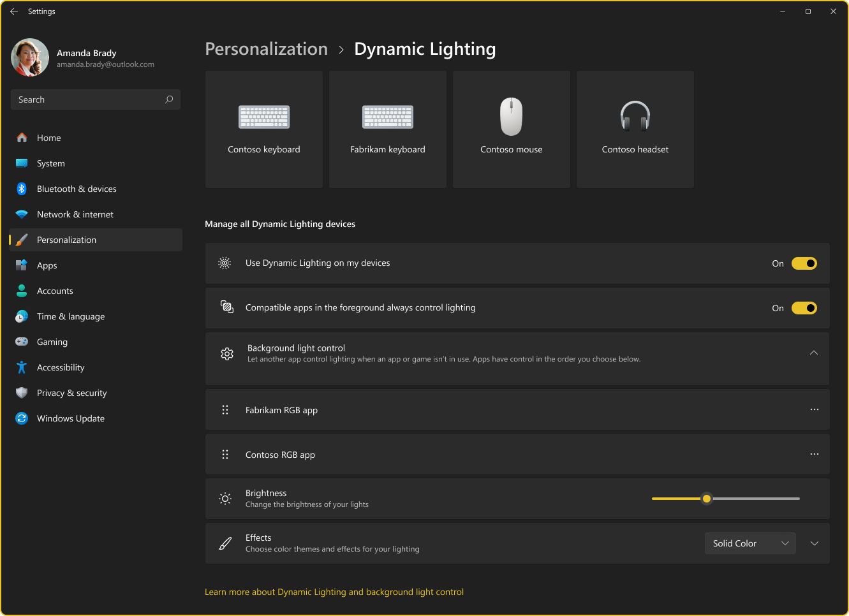
Task: Click the Bluetooth & devices sidebar icon
Action: [x=20, y=189]
